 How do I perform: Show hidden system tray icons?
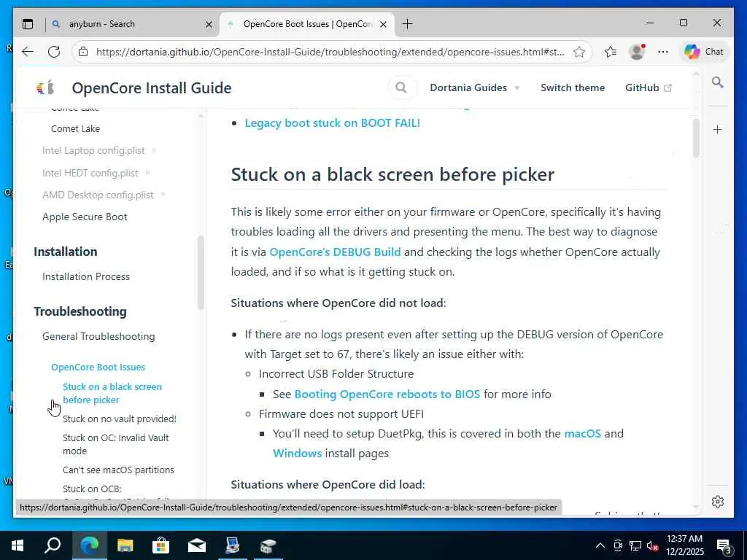click(600, 545)
